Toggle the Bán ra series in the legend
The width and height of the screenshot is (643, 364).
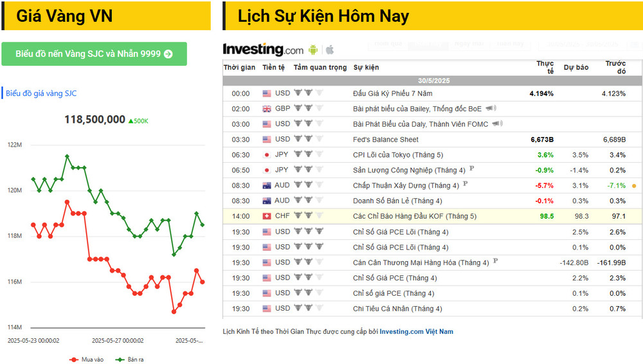(130, 359)
